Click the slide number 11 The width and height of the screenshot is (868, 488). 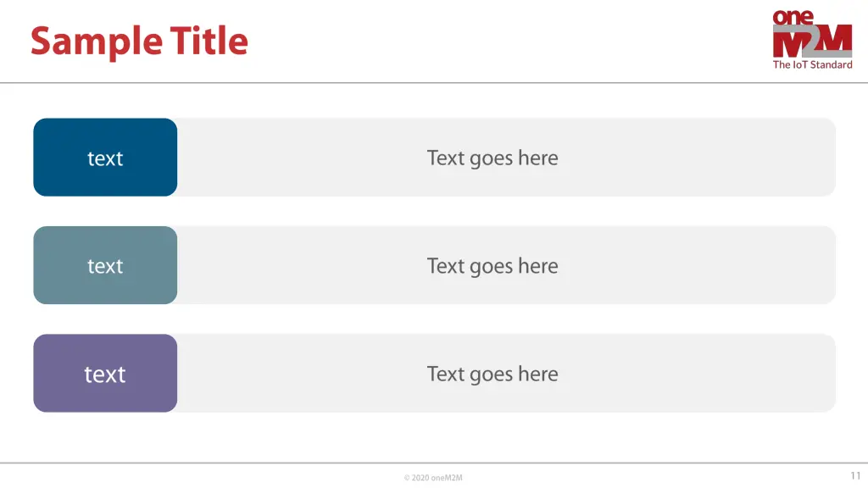coord(855,476)
